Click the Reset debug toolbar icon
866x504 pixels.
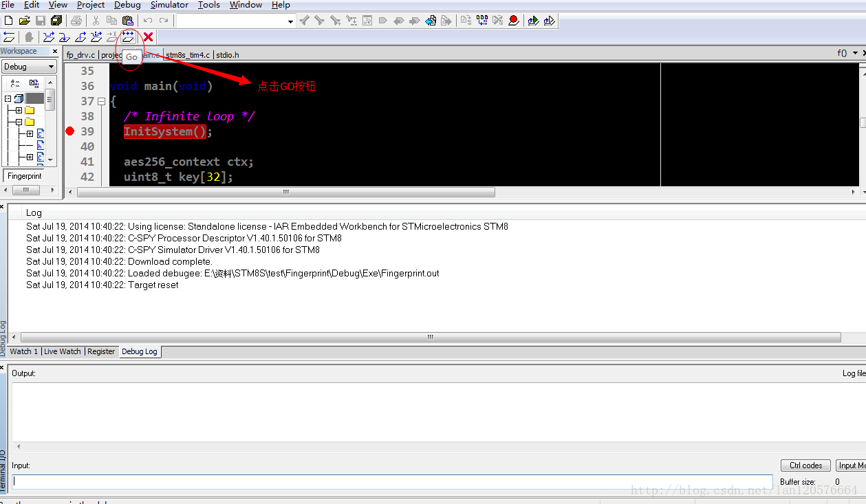point(9,36)
